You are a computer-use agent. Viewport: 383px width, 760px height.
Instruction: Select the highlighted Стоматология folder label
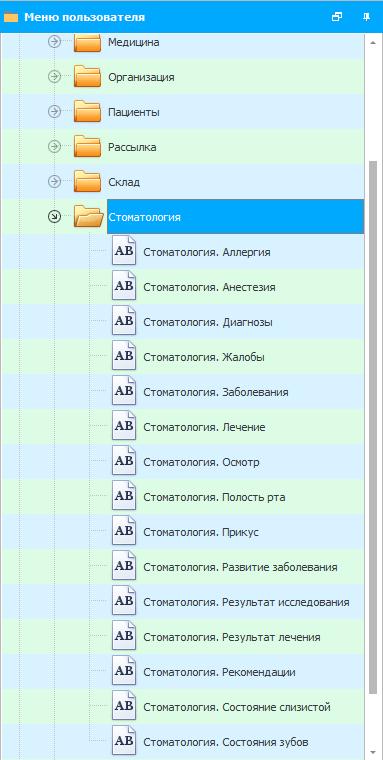point(236,217)
